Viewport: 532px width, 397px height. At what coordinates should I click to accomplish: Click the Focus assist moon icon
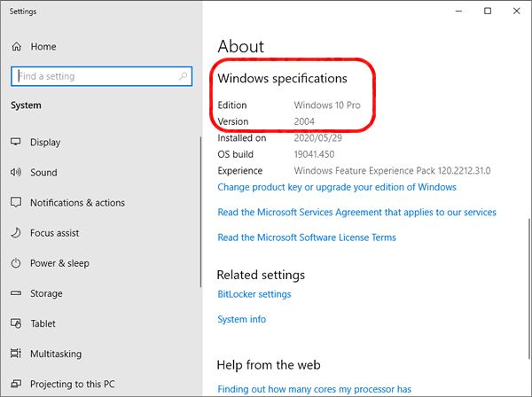pyautogui.click(x=16, y=232)
